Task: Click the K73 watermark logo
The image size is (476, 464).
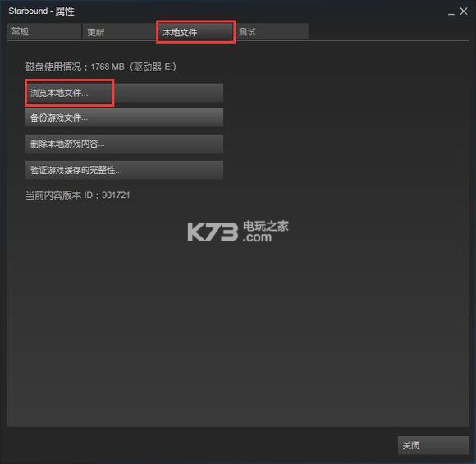Action: [213, 232]
